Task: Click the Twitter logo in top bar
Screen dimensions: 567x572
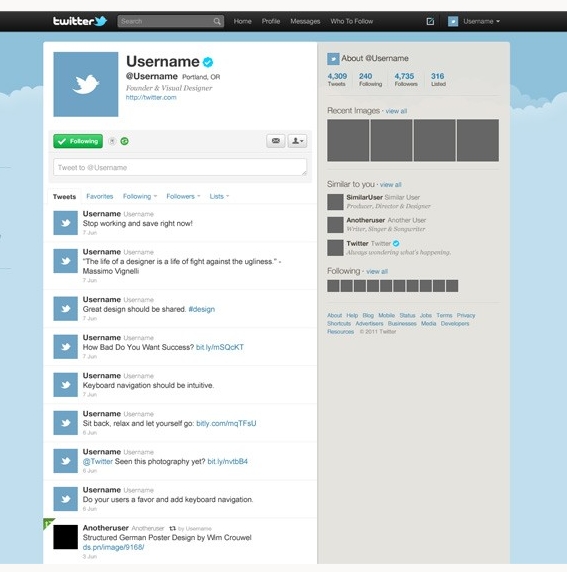Action: pos(80,21)
